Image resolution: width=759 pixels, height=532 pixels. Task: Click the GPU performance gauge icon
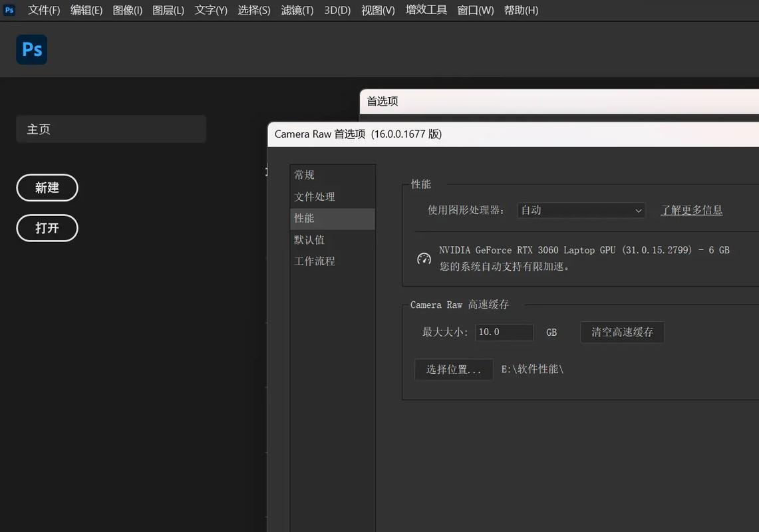tap(424, 259)
